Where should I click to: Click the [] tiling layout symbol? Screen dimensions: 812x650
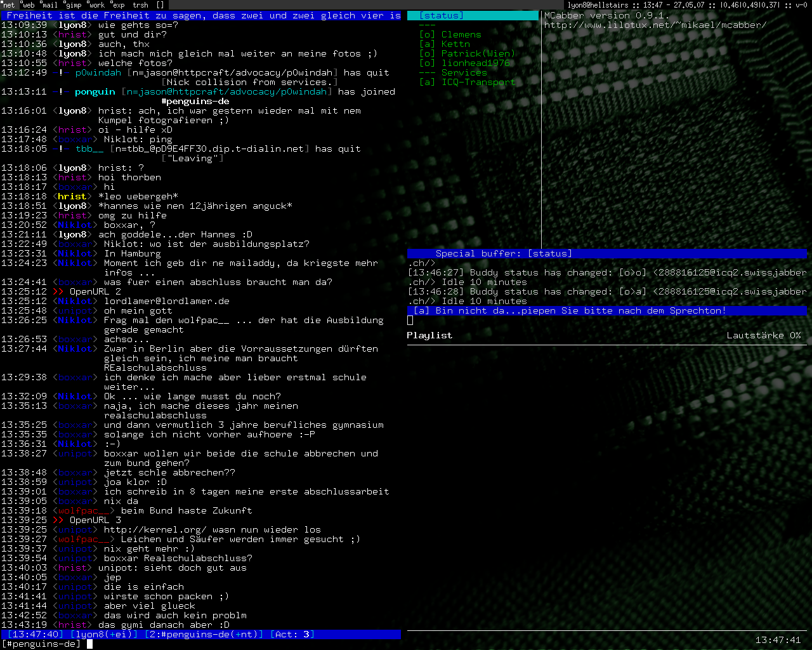coord(160,5)
